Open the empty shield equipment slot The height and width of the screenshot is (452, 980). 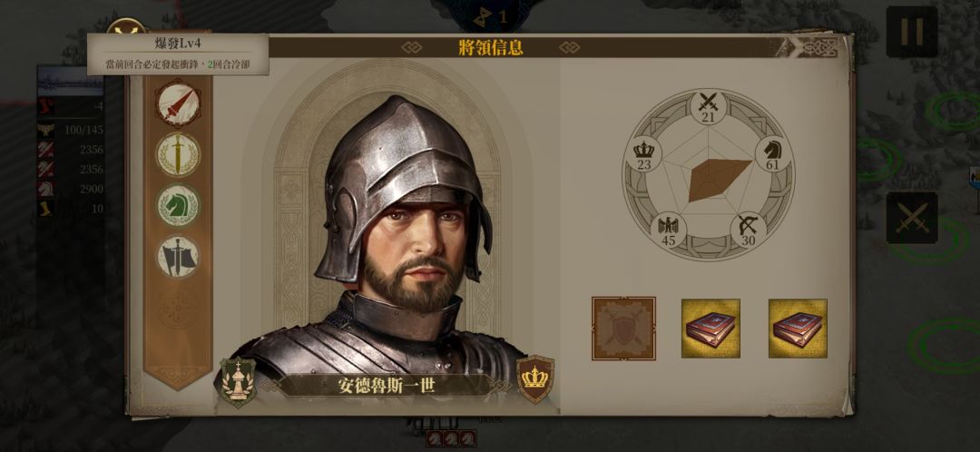pyautogui.click(x=623, y=329)
